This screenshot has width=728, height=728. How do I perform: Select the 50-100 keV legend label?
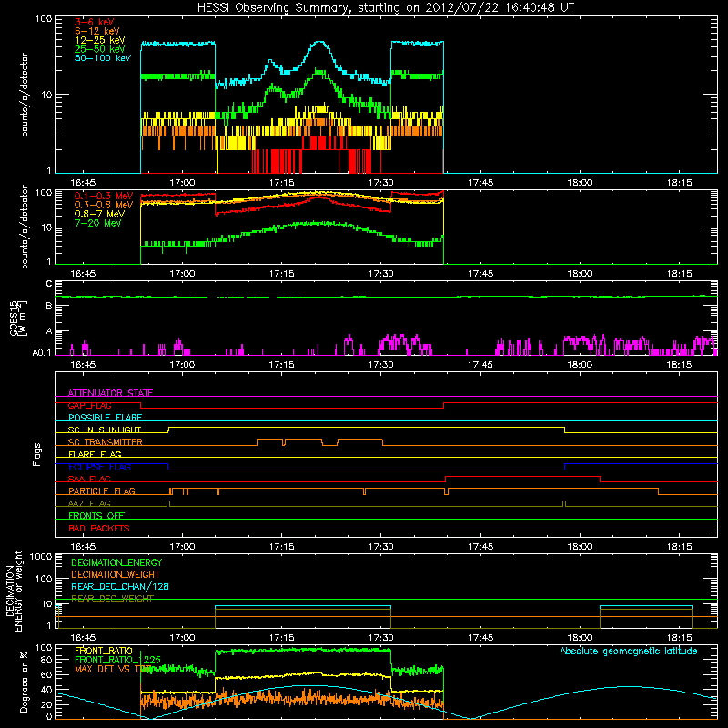103,58
